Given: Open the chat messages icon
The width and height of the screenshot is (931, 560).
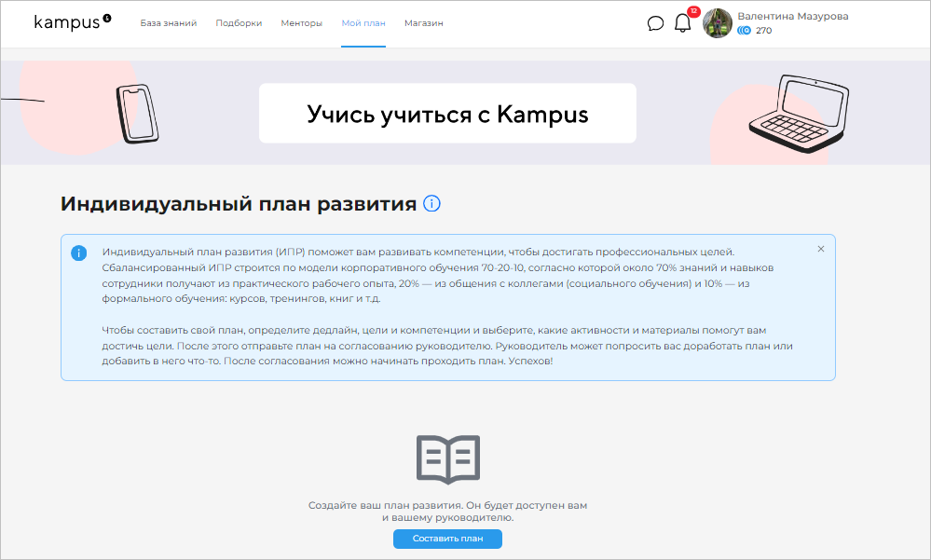Looking at the screenshot, I should click(x=655, y=23).
